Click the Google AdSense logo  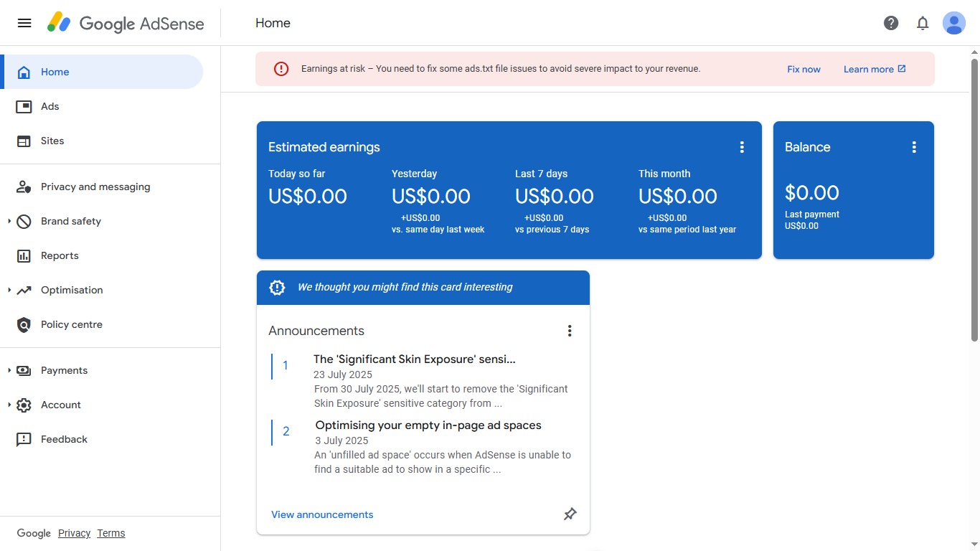click(126, 23)
